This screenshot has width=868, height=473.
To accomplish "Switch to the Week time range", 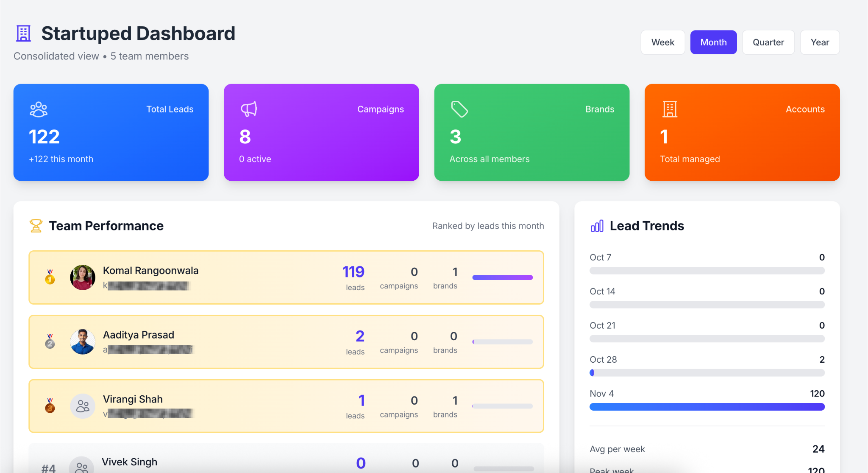I will pyautogui.click(x=662, y=42).
